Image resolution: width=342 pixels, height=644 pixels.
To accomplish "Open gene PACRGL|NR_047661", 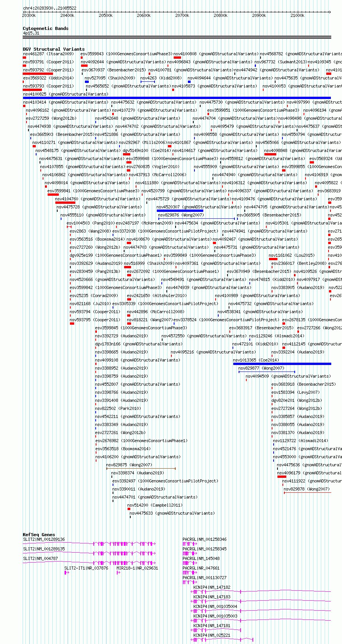I will (x=201, y=568).
